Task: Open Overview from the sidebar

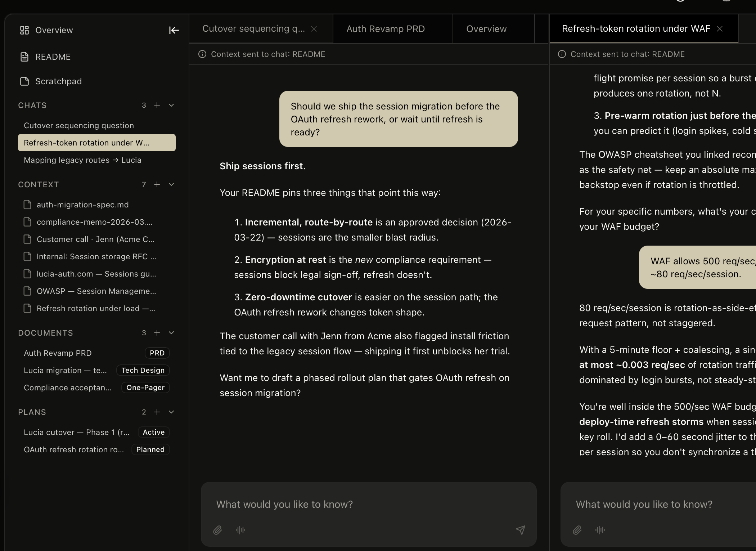Action: [x=54, y=30]
